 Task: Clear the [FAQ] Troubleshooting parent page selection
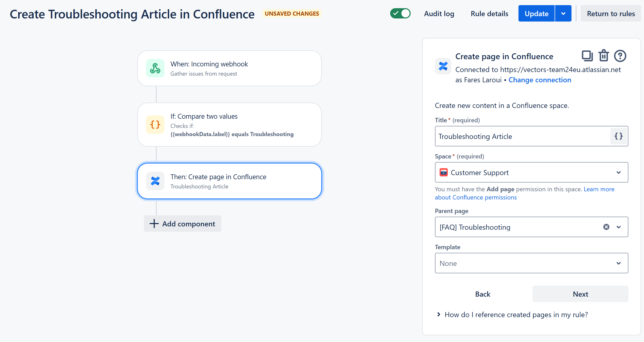606,227
